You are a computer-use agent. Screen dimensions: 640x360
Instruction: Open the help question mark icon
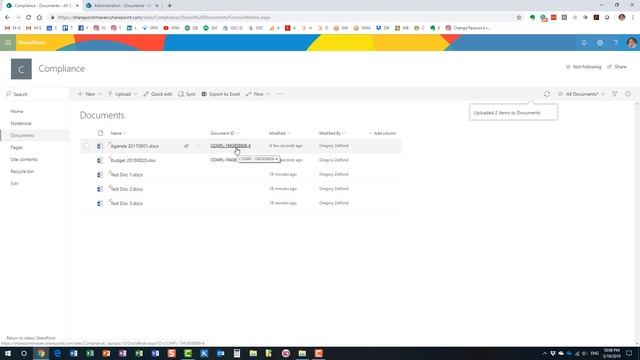tap(616, 43)
